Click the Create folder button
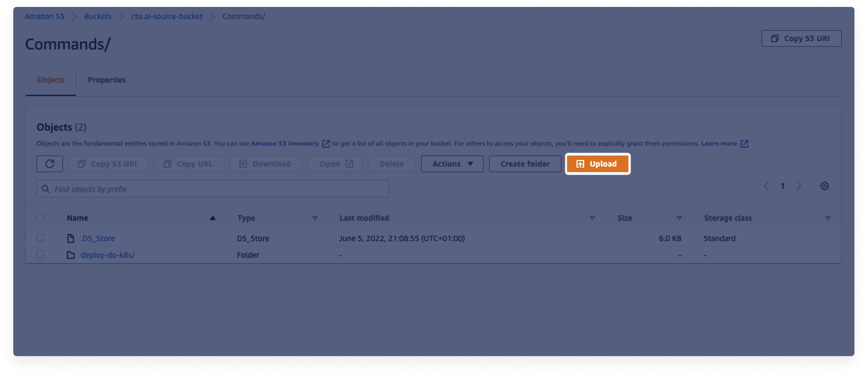The image size is (868, 376). (525, 164)
